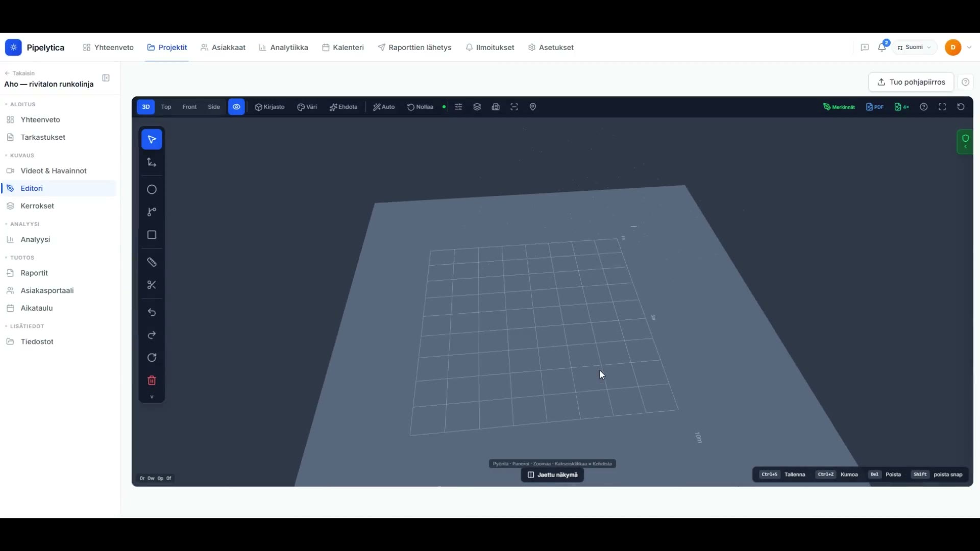Image resolution: width=980 pixels, height=551 pixels.
Task: Open the Kirjasto library
Action: 269,107
